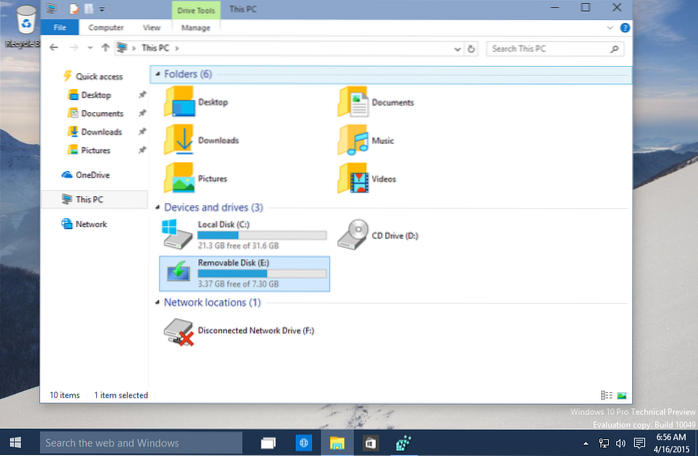Select Downloads under Quick access
698x456 pixels.
click(94, 132)
